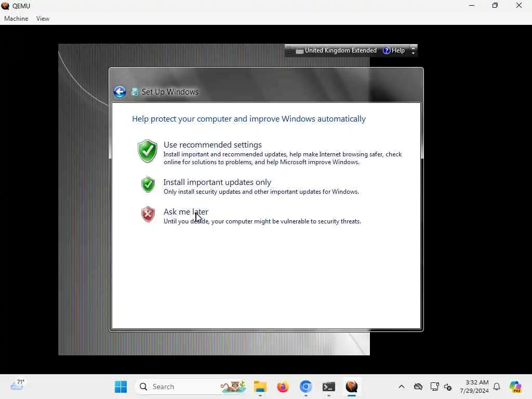This screenshot has width=532, height=399.
Task: Click the large green shield icon
Action: 148,151
